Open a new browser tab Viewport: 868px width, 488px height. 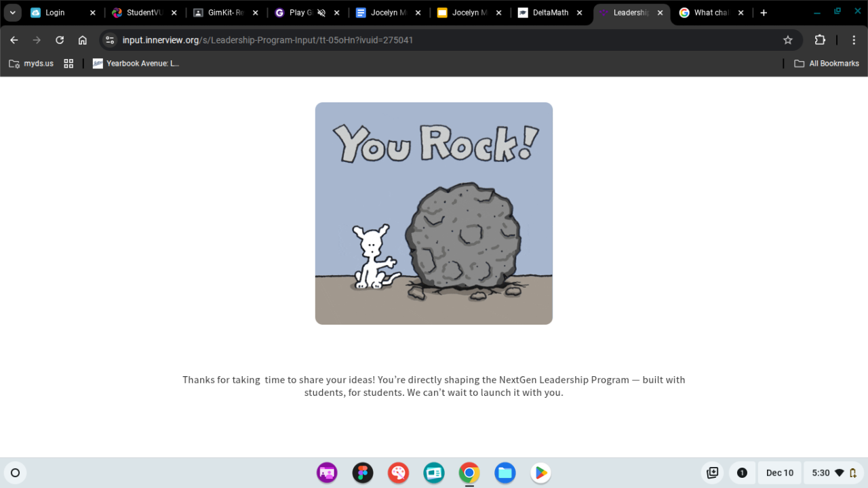[x=764, y=13]
